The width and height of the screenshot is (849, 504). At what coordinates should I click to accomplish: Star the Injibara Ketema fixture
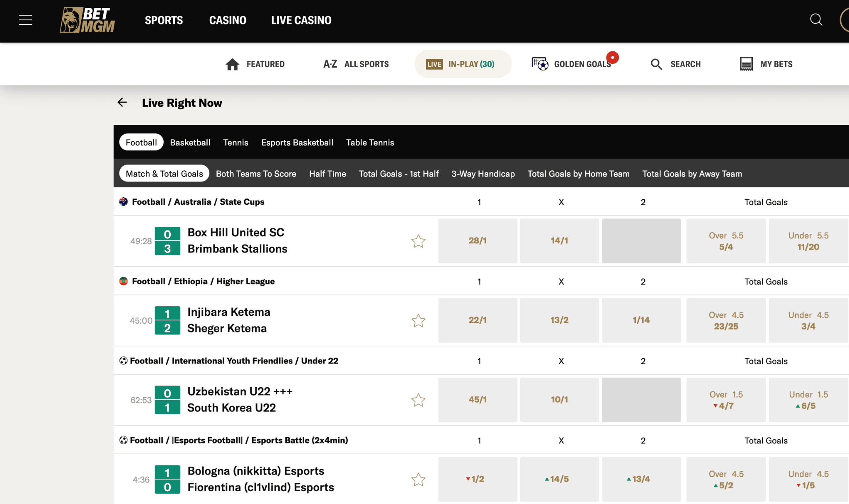click(x=418, y=320)
